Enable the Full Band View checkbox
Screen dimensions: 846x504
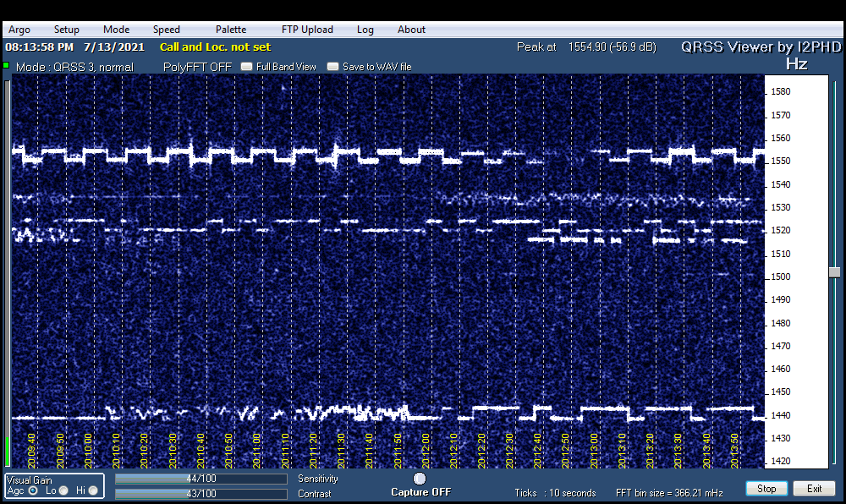pos(247,67)
